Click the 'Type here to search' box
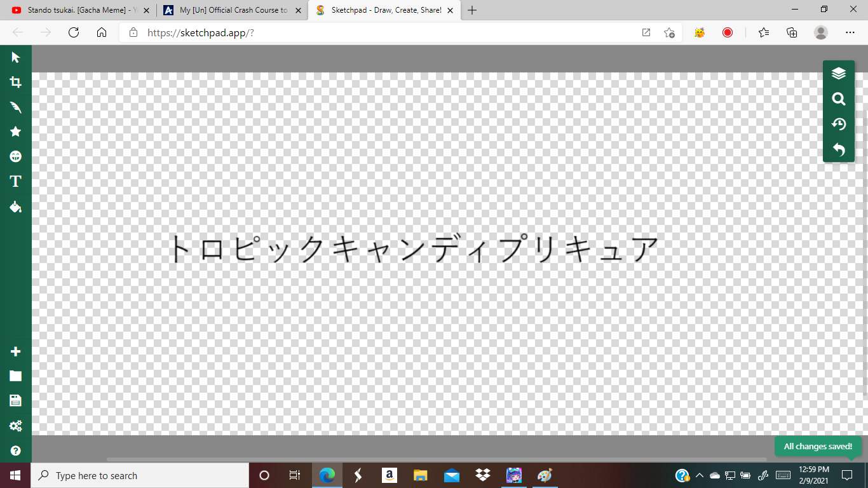 (x=140, y=475)
